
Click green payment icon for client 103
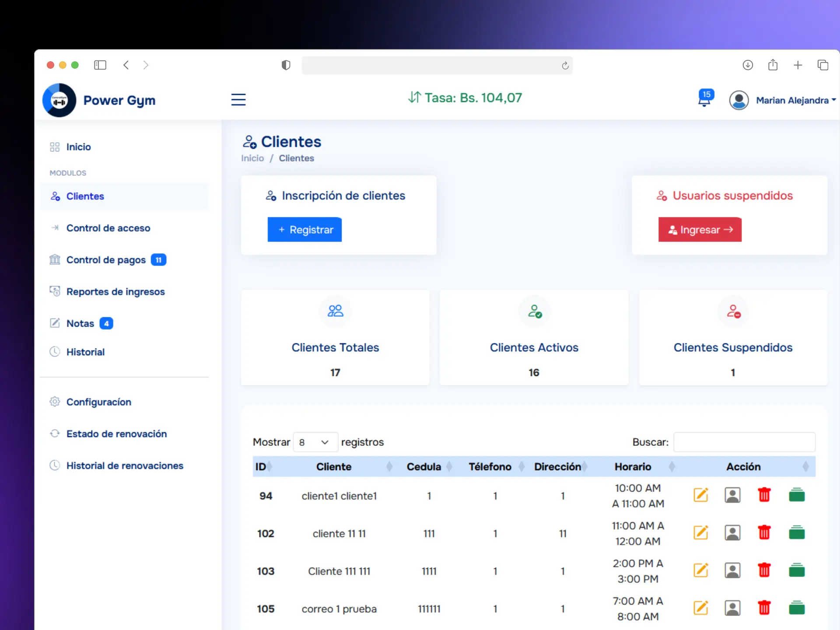click(x=797, y=570)
